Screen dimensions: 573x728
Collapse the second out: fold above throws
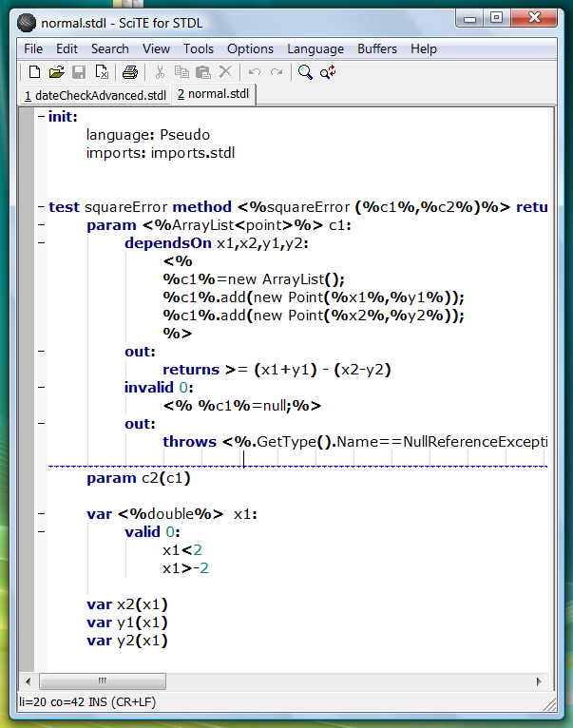[x=41, y=423]
